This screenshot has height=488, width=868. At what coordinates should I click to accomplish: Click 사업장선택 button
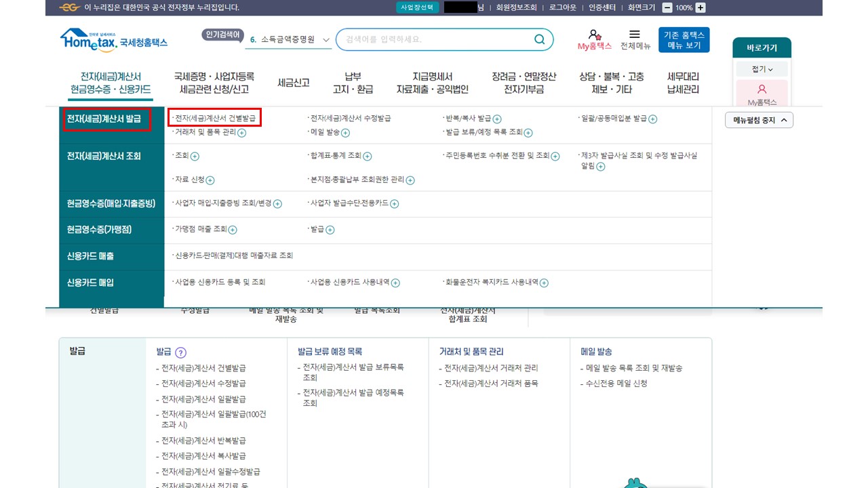(417, 7)
